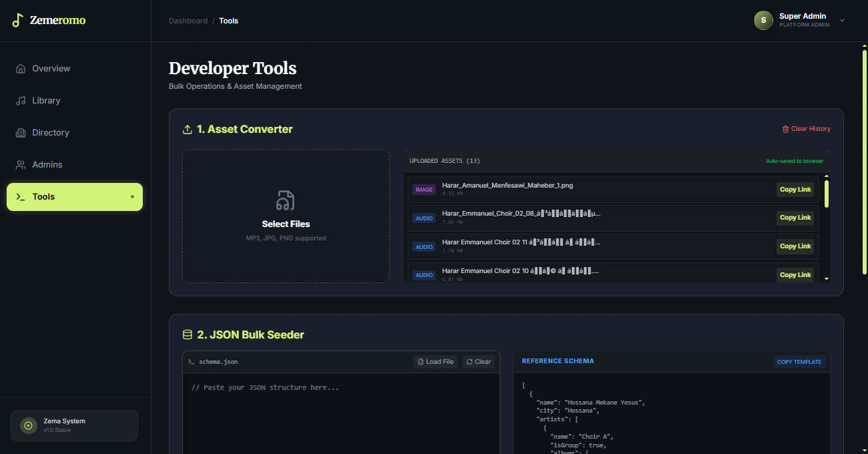Click the upload icon beside Asset Converter

click(x=187, y=130)
